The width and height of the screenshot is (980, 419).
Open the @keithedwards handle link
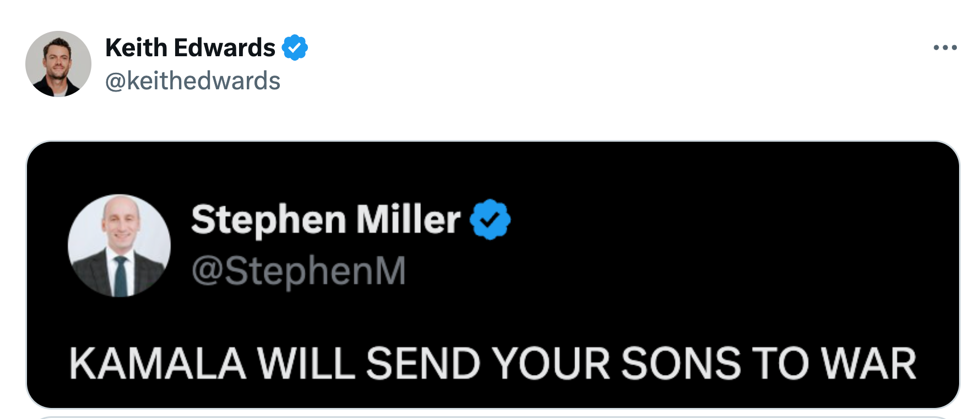pos(193,81)
